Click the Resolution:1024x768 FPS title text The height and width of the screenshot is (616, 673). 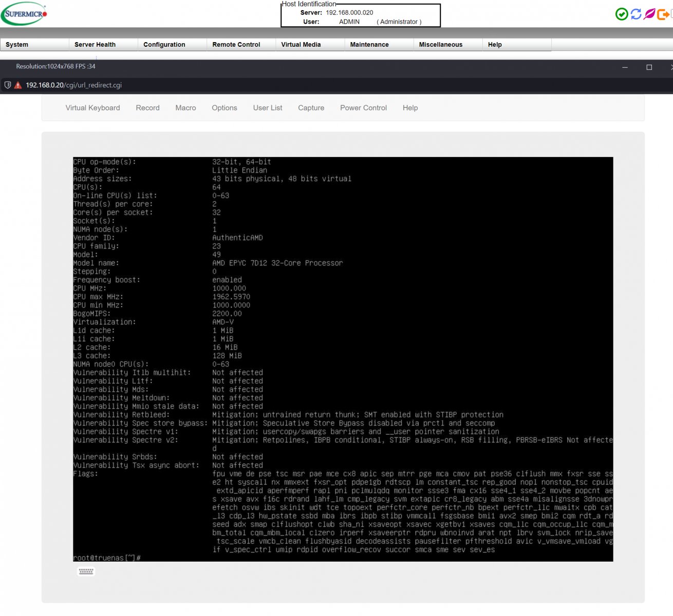pos(55,66)
